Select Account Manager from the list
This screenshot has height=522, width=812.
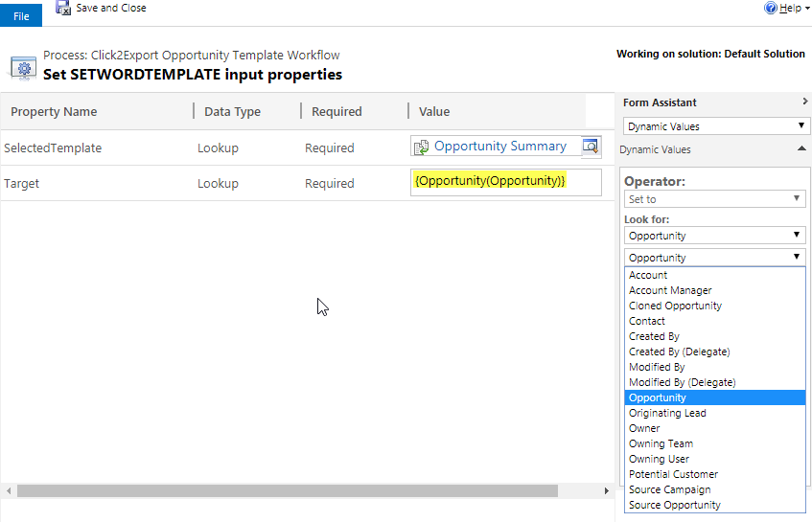click(x=670, y=290)
